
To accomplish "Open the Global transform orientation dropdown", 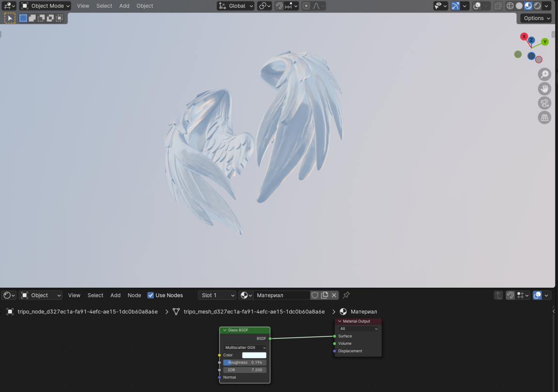I will pos(236,6).
